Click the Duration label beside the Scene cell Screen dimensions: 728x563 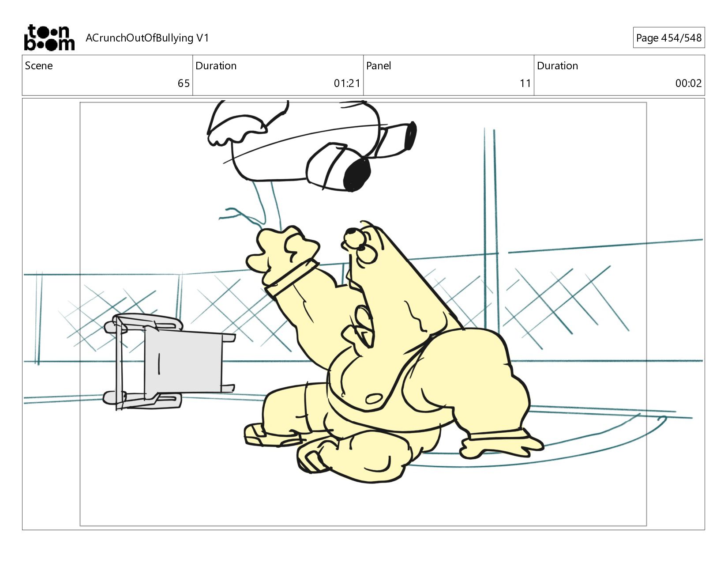[x=216, y=66]
